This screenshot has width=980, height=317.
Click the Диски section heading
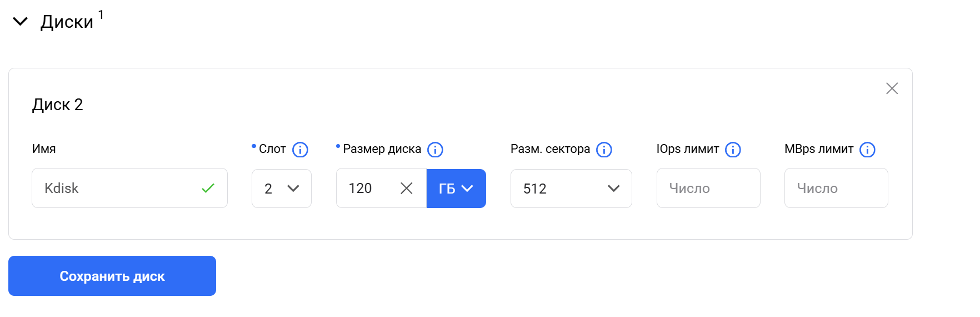tap(67, 22)
